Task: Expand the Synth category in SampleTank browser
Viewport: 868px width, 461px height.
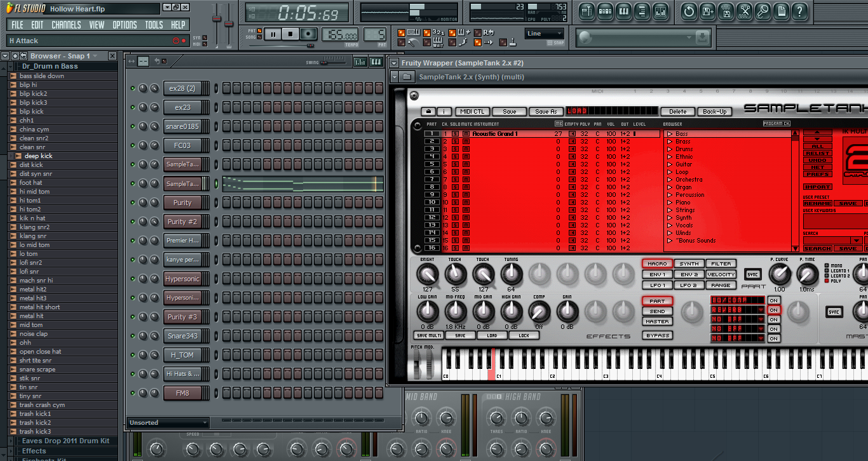Action: (x=669, y=218)
